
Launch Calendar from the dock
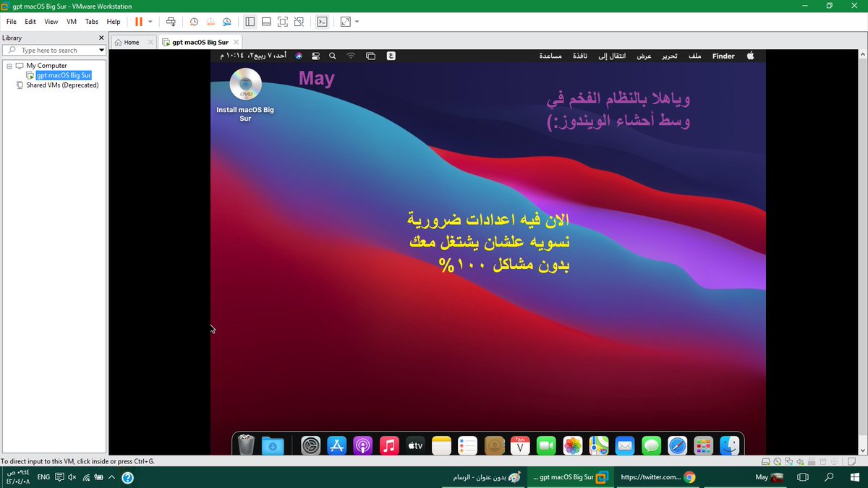[x=520, y=446]
